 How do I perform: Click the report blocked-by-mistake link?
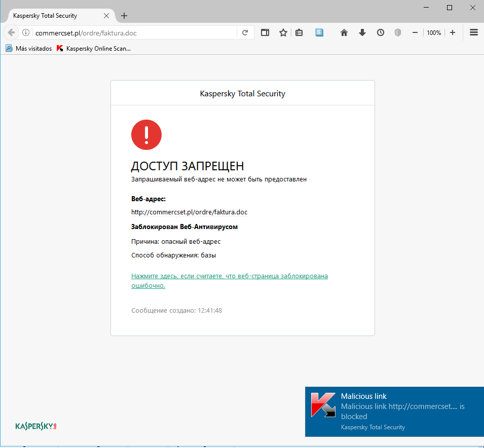click(x=230, y=281)
